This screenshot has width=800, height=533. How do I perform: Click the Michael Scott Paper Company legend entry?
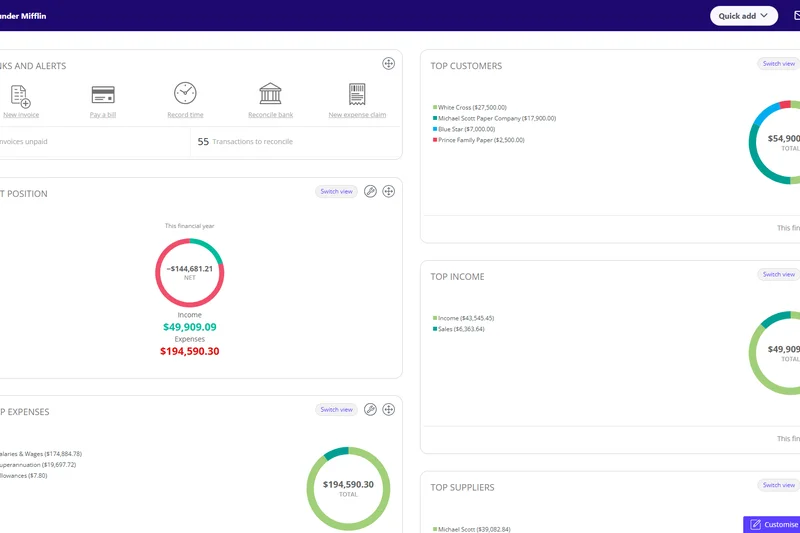coord(496,118)
